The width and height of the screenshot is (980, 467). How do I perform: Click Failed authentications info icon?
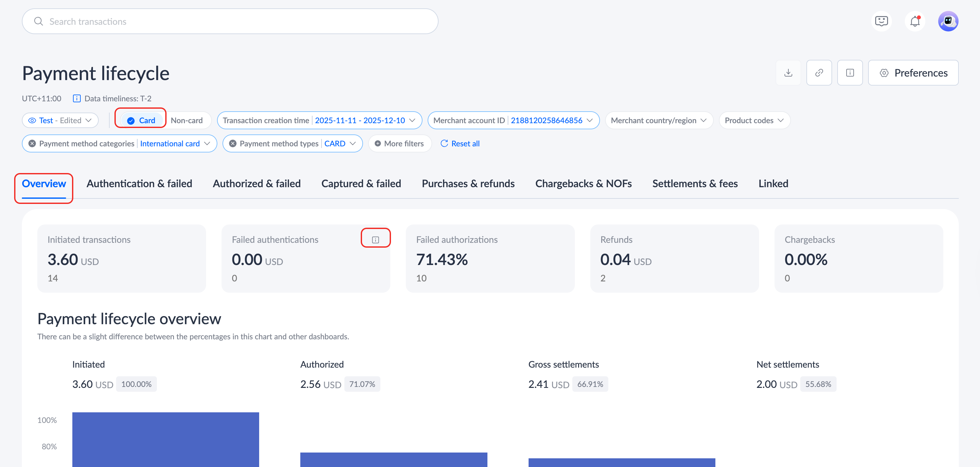coord(375,239)
